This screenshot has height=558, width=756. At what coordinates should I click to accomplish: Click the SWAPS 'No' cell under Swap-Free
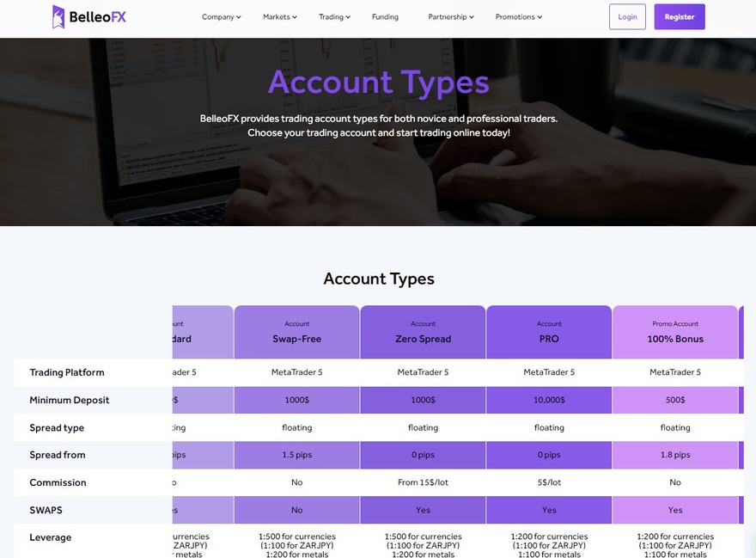click(297, 510)
